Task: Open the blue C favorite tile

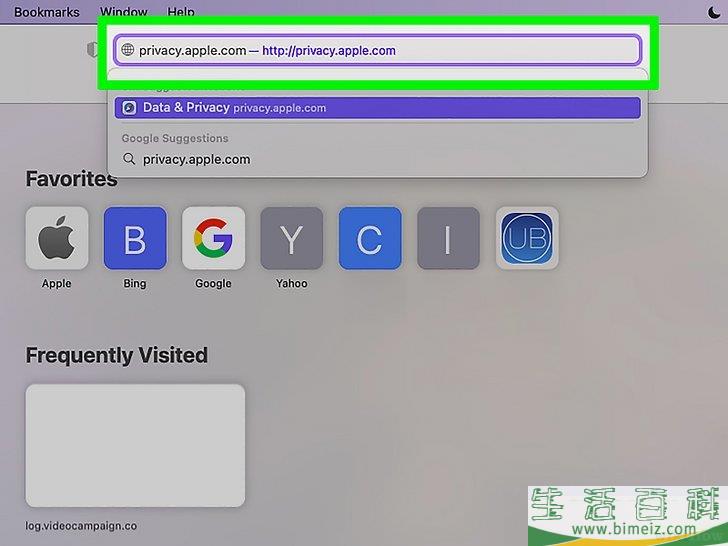Action: click(370, 238)
